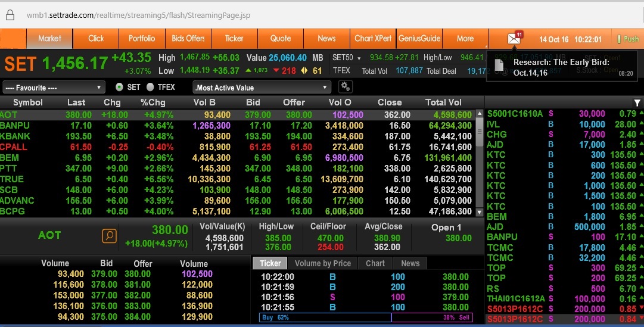Select the Ticker tab below quote
Viewport: 644px width, 327px height.
(x=270, y=263)
